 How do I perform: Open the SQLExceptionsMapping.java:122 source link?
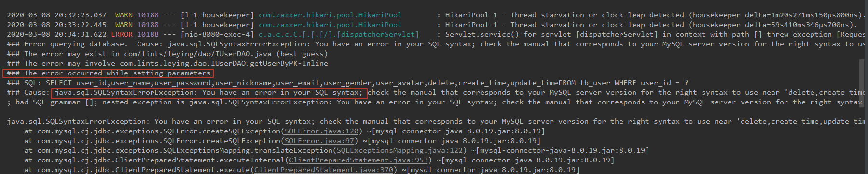point(400,150)
